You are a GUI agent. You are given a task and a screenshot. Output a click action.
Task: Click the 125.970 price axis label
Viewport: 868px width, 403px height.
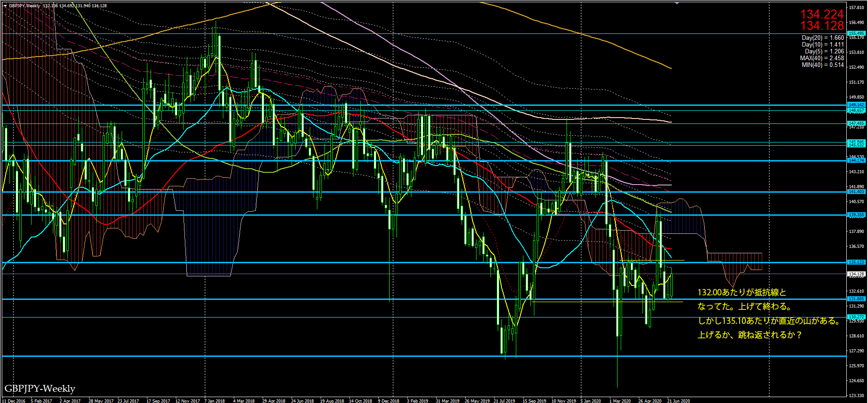click(x=857, y=366)
